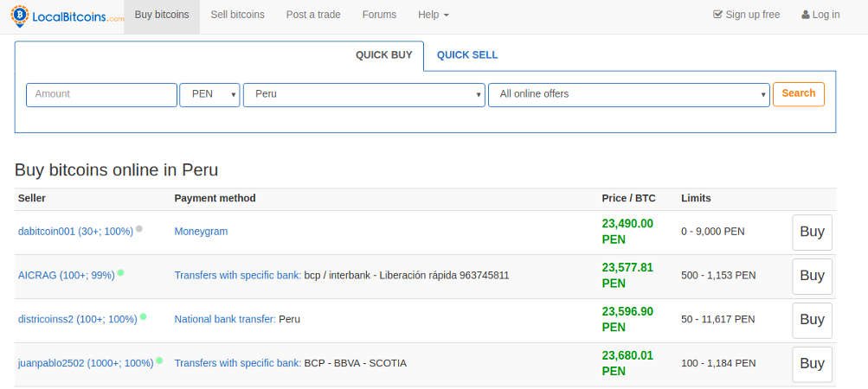Click districoinss2's green online status dot

[x=143, y=316]
